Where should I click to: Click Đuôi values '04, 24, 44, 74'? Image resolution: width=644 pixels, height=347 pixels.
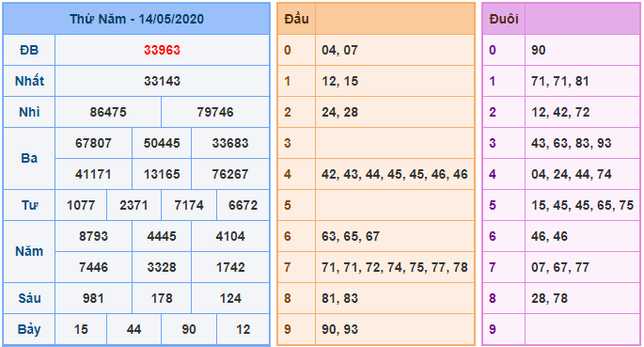coord(572,174)
